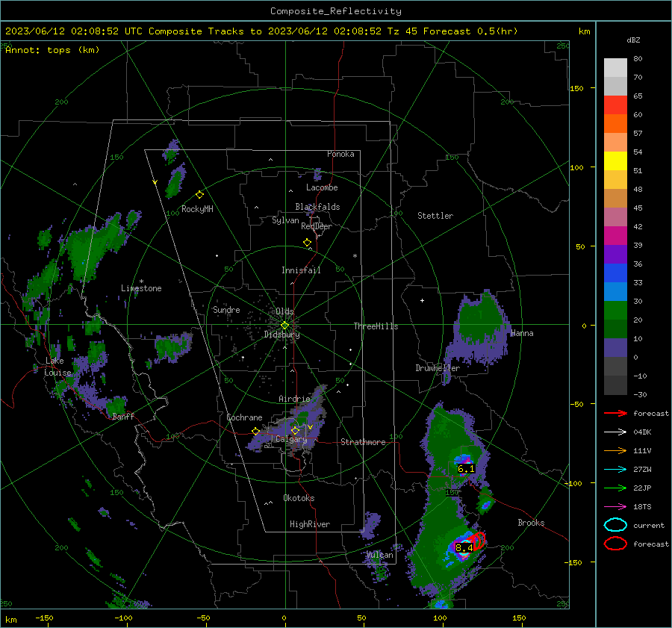The width and height of the screenshot is (672, 628).
Task: Pick the yellow swatch between 54 and 51 dBZ
Action: (x=615, y=161)
